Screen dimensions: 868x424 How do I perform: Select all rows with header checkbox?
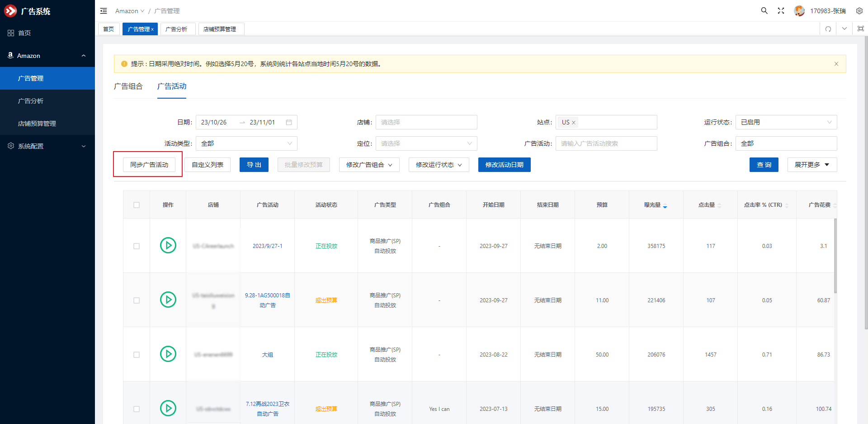click(137, 205)
